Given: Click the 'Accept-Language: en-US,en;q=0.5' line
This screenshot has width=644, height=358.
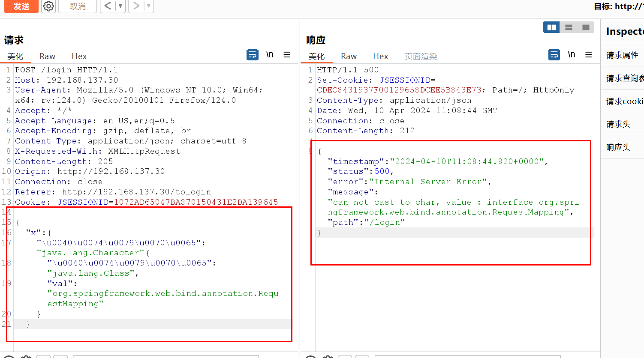Looking at the screenshot, I should (x=95, y=121).
